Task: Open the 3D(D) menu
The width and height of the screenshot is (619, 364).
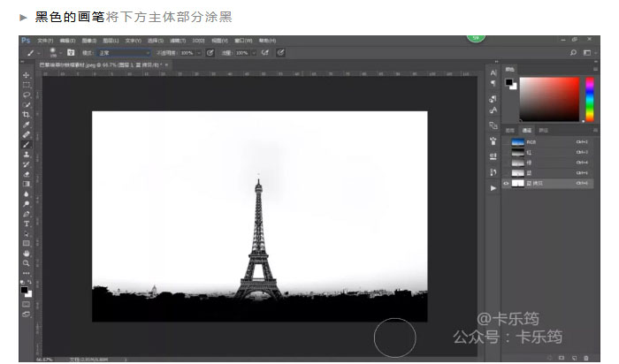Action: (x=198, y=41)
